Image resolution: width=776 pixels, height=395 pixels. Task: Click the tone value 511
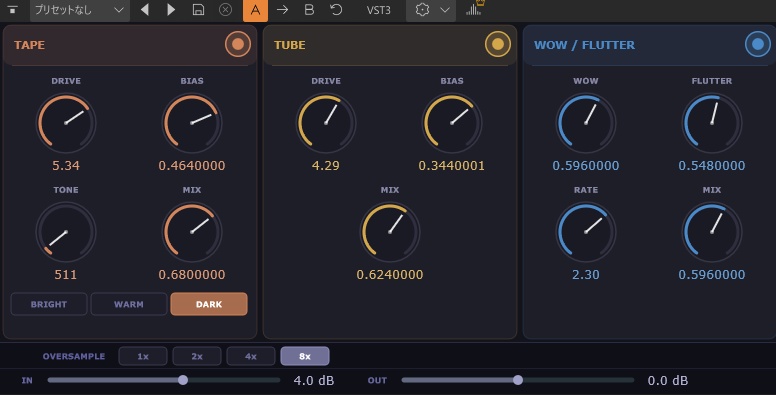(x=66, y=275)
